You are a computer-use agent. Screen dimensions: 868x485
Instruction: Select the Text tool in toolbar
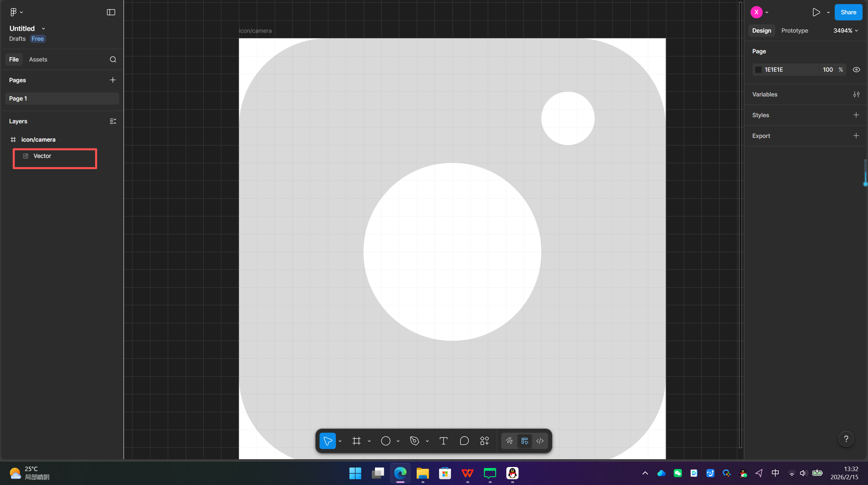click(443, 441)
